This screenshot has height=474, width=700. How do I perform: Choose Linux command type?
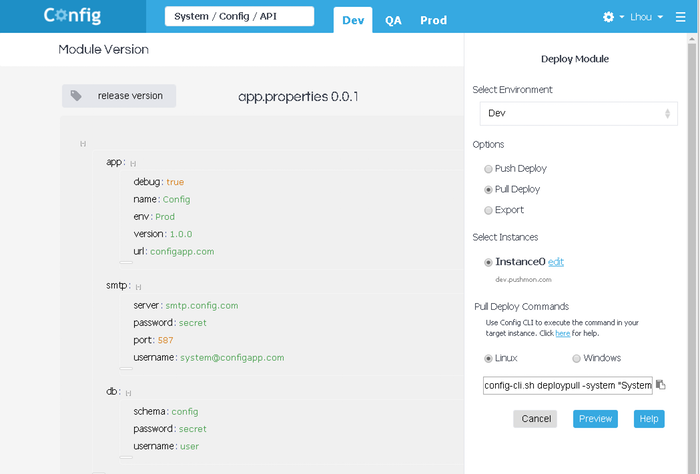pos(488,358)
